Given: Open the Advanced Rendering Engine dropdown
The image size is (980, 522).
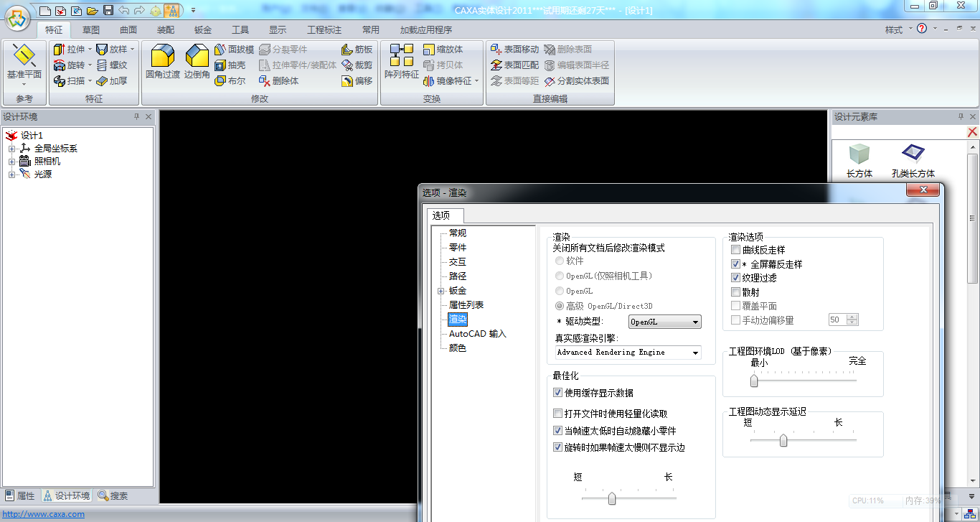Looking at the screenshot, I should click(x=628, y=353).
